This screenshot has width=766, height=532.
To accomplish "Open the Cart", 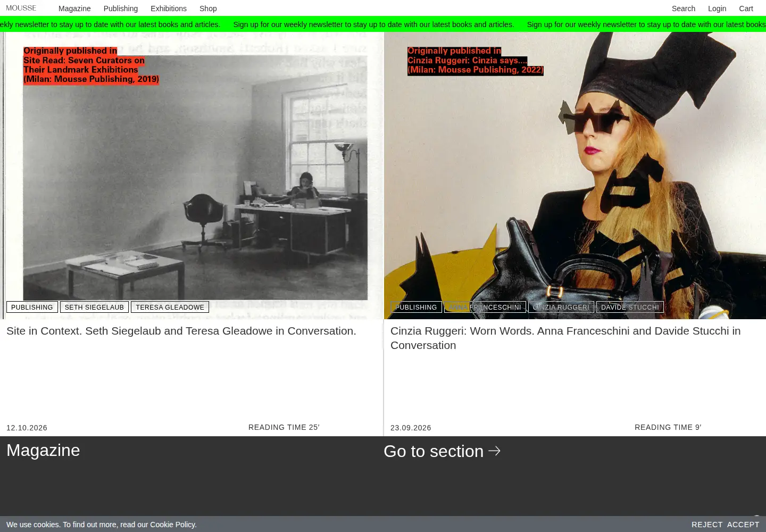I will click(746, 9).
